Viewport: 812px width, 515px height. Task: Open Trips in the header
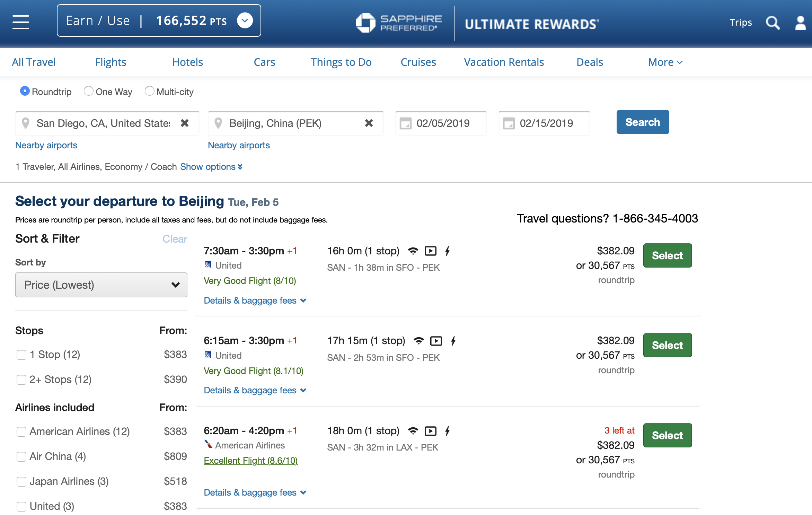pos(741,23)
